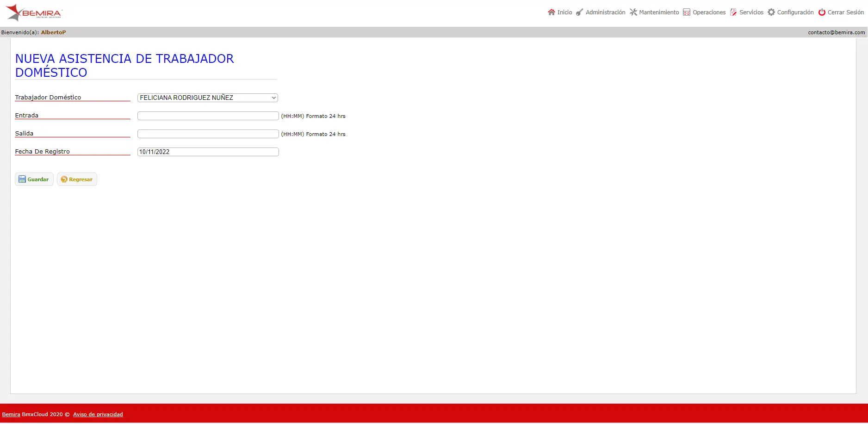868x424 pixels.
Task: Click the AlbertoP username text
Action: (x=53, y=32)
